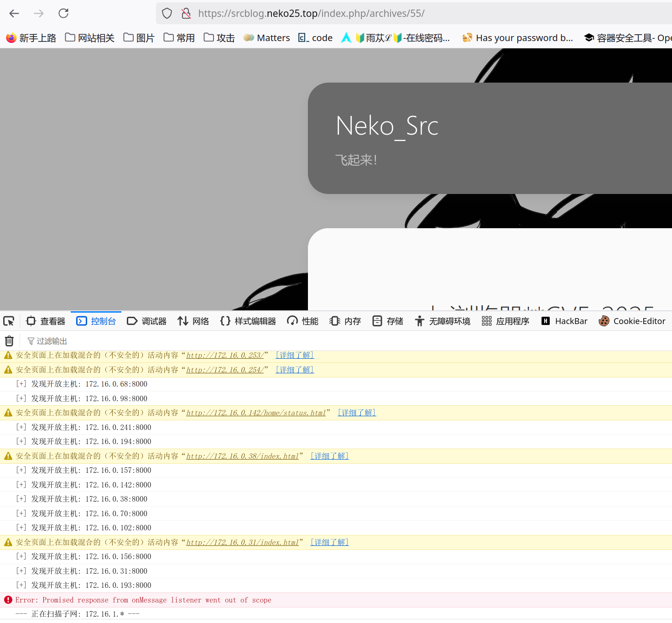Screen dimensions: 672x623
Task: Switch to the 样式编辑器 tab
Action: (248, 321)
